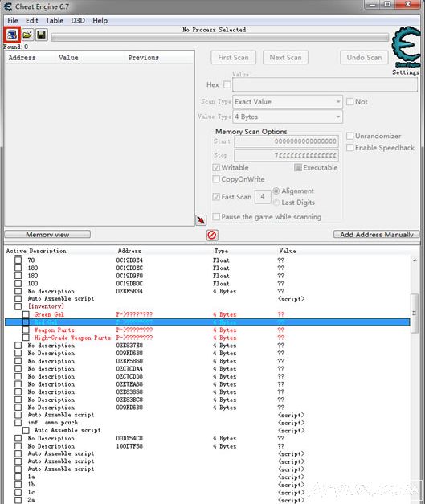Open the Table menu
The height and width of the screenshot is (504, 425).
(x=55, y=21)
